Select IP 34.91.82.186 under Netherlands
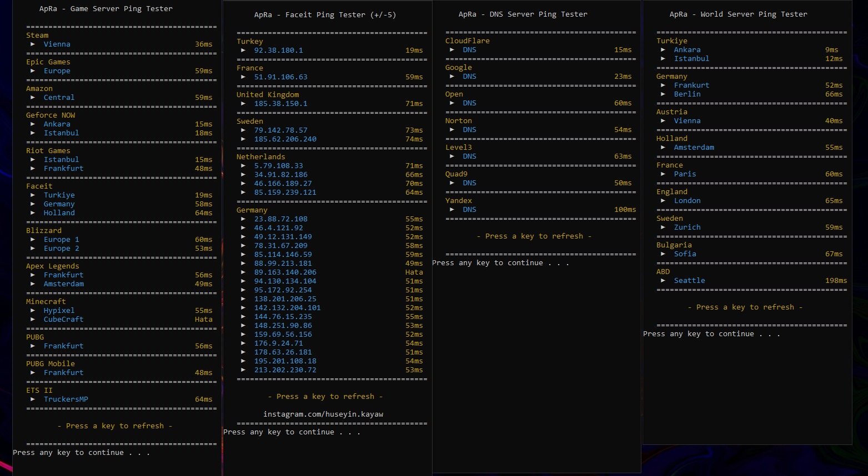The height and width of the screenshot is (476, 868). [281, 175]
